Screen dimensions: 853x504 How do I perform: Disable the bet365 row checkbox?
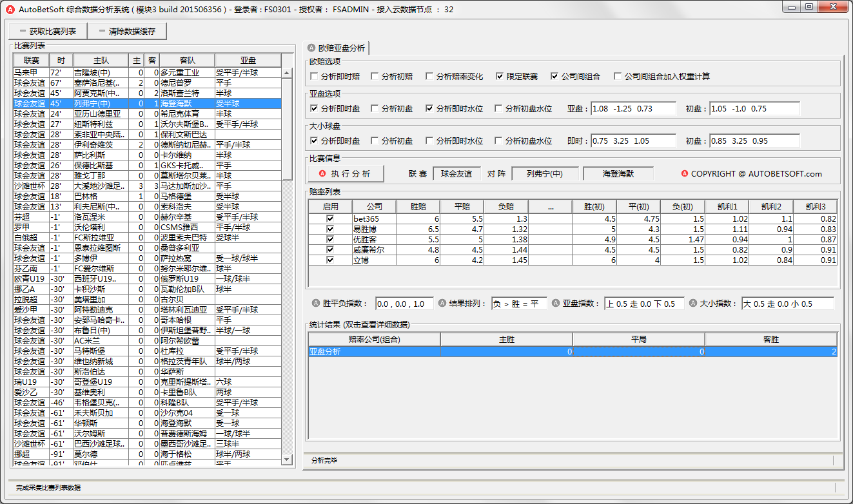(330, 219)
